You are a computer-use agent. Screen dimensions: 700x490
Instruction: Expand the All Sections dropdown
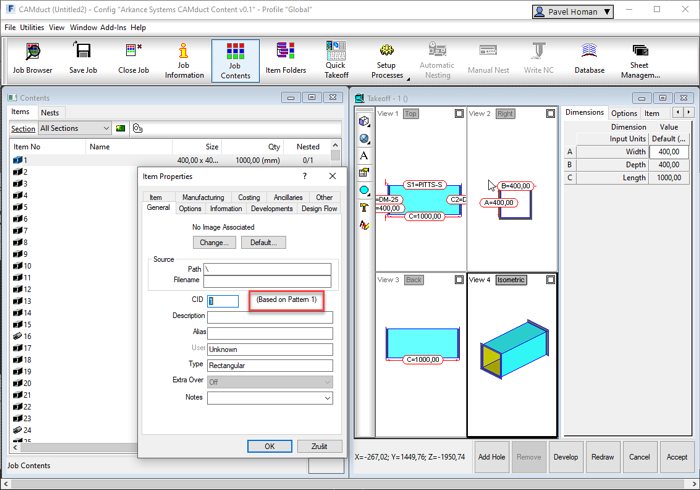(x=105, y=129)
